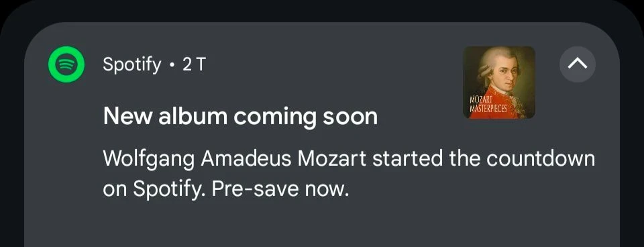The width and height of the screenshot is (644, 247).
Task: Collapse the notification with the chevron arrow
Action: click(x=578, y=64)
